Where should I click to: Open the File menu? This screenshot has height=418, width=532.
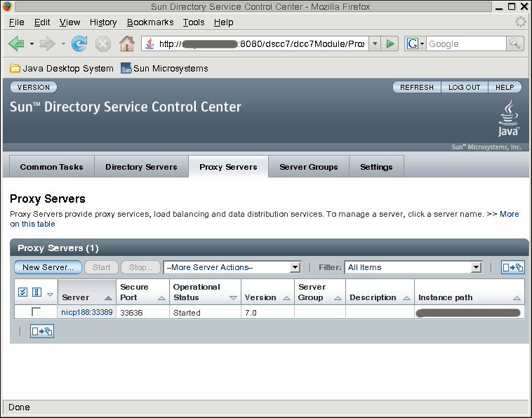point(17,22)
